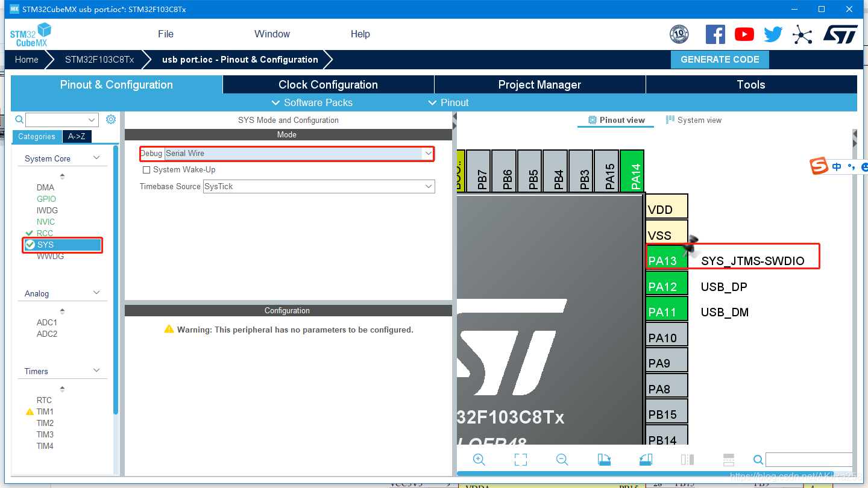Click the GENERATE CODE button
This screenshot has width=868, height=488.
pos(720,60)
